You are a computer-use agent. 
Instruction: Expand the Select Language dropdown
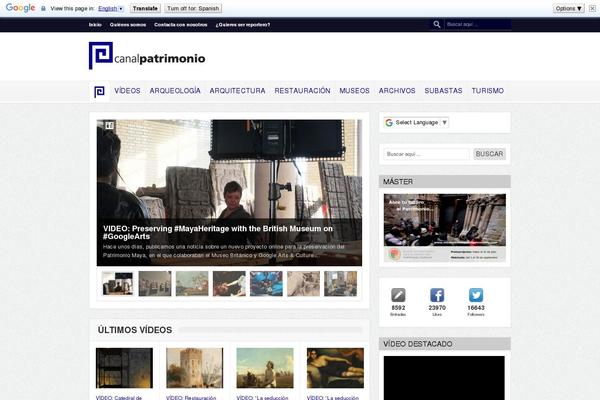(x=416, y=122)
